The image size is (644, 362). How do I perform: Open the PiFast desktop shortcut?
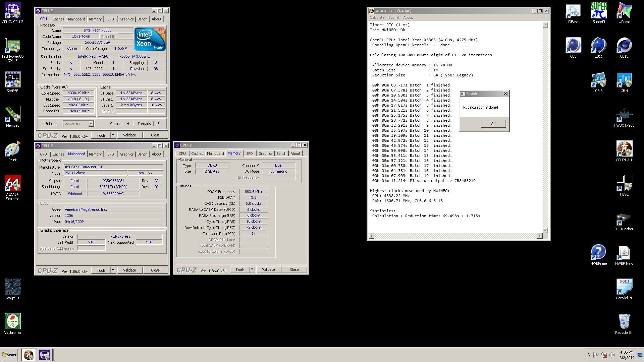click(573, 13)
